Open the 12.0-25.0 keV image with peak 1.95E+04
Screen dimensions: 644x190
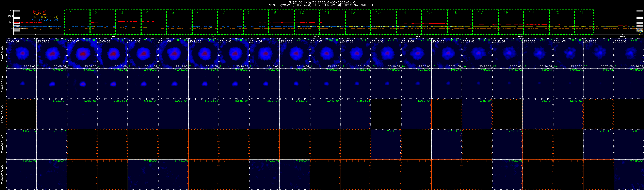(x=416, y=114)
